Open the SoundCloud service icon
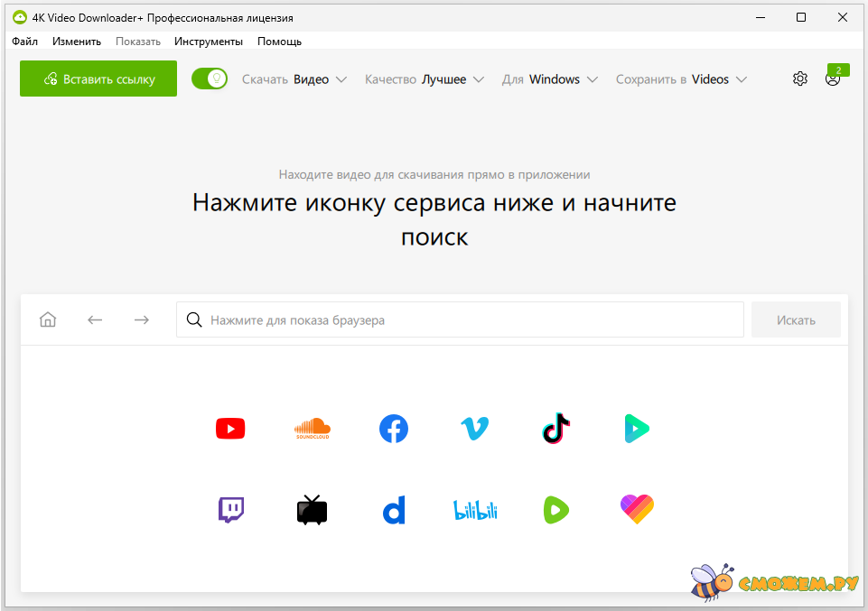Viewport: 868px width, 611px height. point(313,429)
